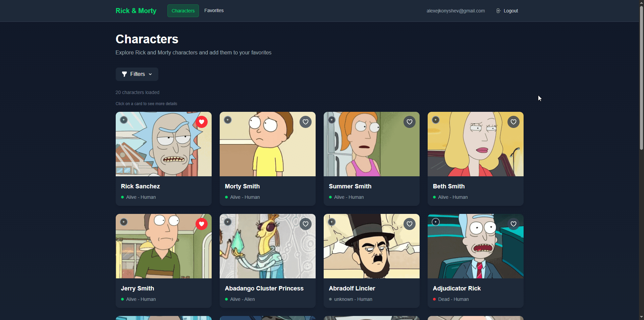Click the Beth Smith name text
This screenshot has width=644, height=320.
tap(449, 186)
